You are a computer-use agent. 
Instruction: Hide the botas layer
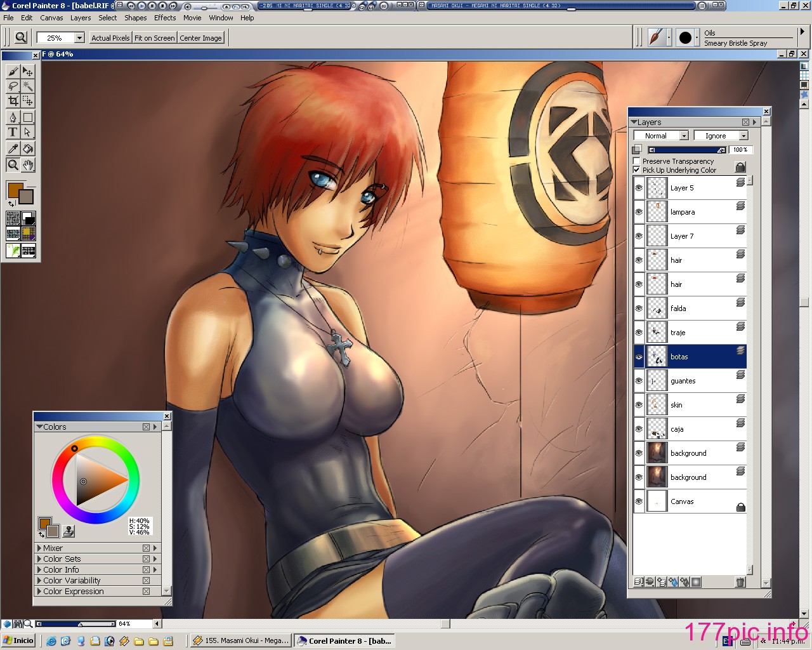(x=639, y=357)
